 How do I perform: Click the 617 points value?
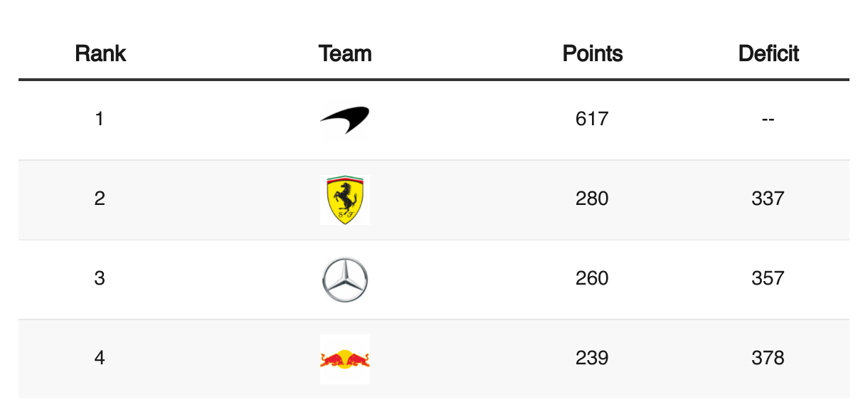click(592, 118)
